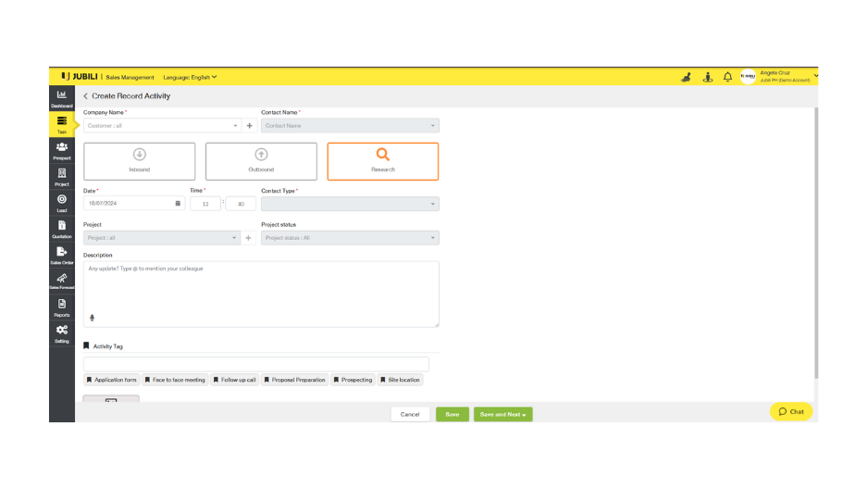Click the microphone icon in Description
868x489 pixels.
(92, 318)
